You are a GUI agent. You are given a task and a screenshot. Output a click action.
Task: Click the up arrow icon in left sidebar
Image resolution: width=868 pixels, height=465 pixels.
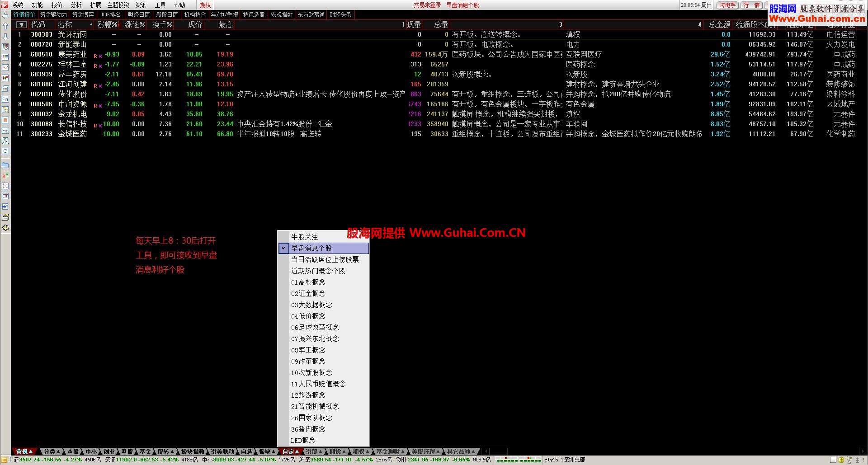pos(5,26)
